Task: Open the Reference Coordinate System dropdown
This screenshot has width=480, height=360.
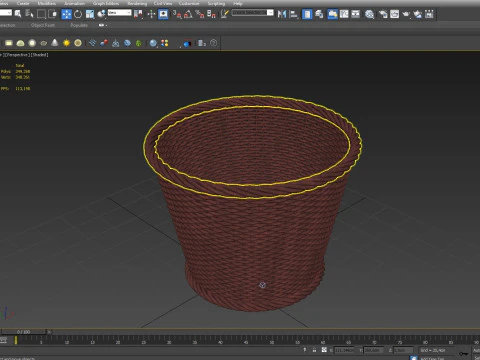Action: coord(119,13)
